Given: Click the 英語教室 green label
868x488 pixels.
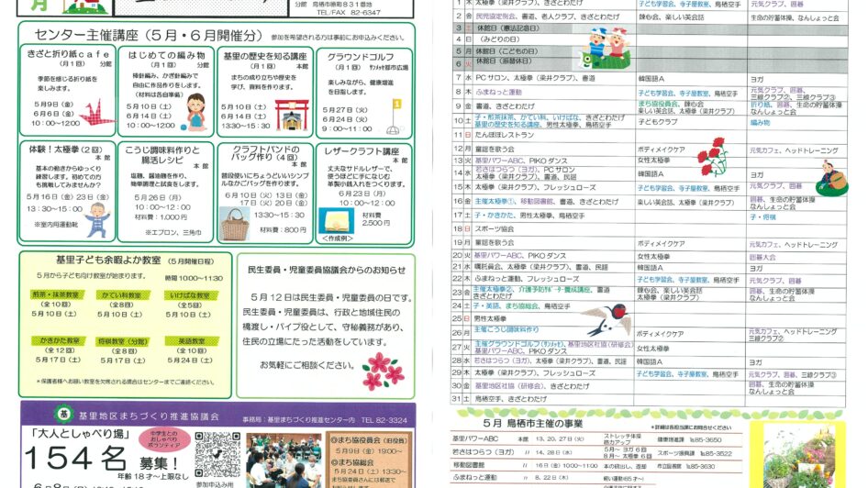Looking at the screenshot, I should [x=192, y=341].
